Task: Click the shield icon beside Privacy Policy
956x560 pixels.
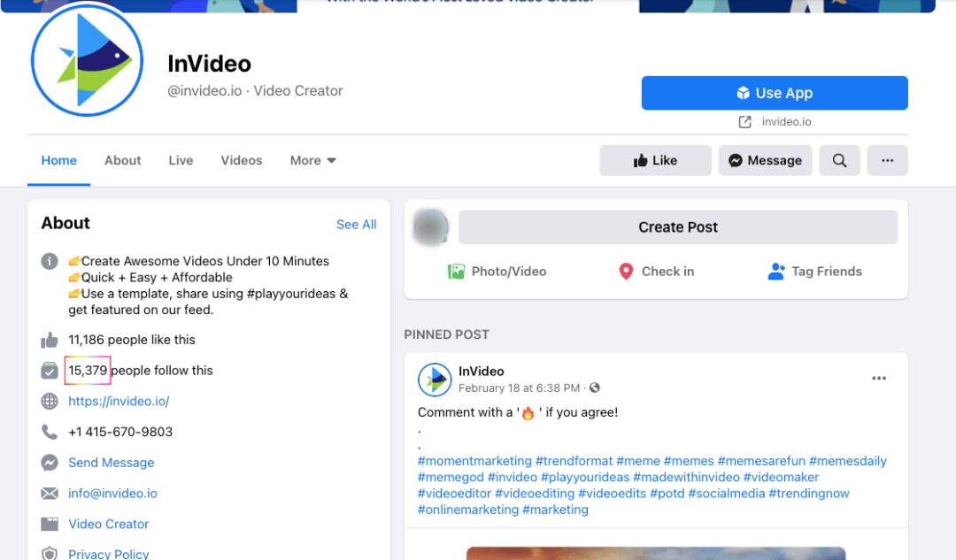Action: tap(50, 553)
